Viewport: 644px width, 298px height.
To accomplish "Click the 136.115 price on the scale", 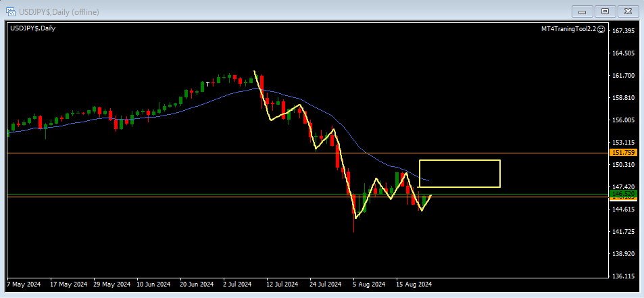I will pyautogui.click(x=623, y=276).
